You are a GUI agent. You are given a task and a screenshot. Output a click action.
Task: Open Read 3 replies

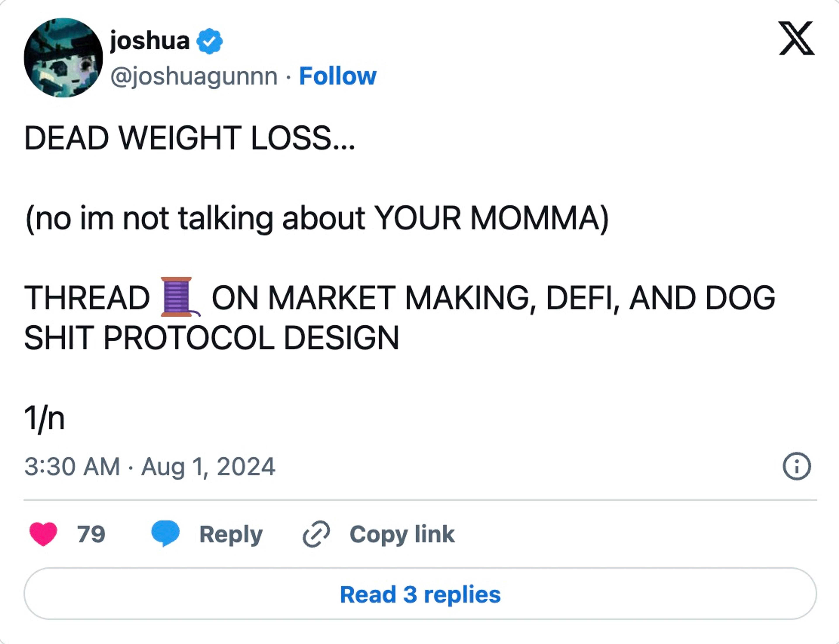point(420,594)
